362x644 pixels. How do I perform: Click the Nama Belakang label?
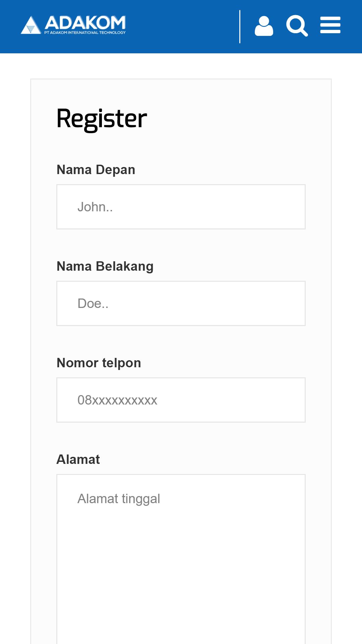coord(105,266)
